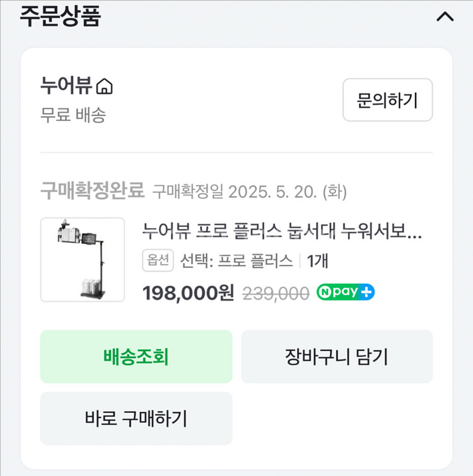Click the 구매확정완료 status label
Viewport: 473px width, 476px height.
coord(93,190)
